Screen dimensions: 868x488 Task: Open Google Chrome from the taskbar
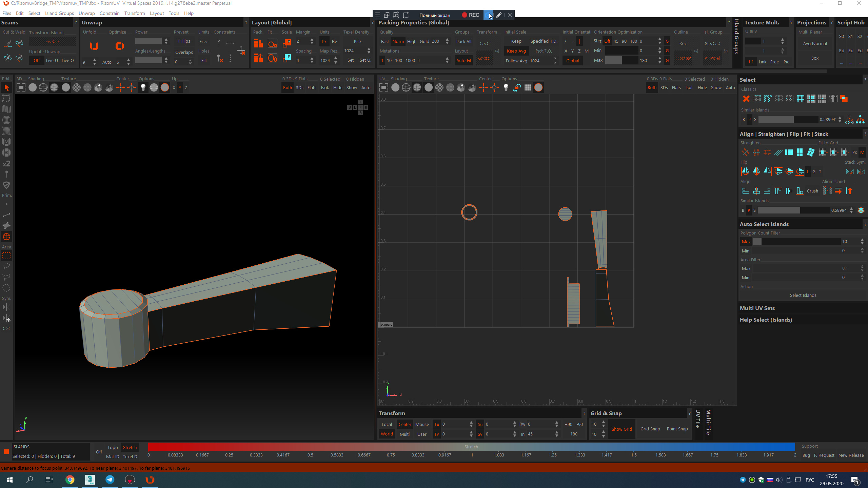pos(70,480)
